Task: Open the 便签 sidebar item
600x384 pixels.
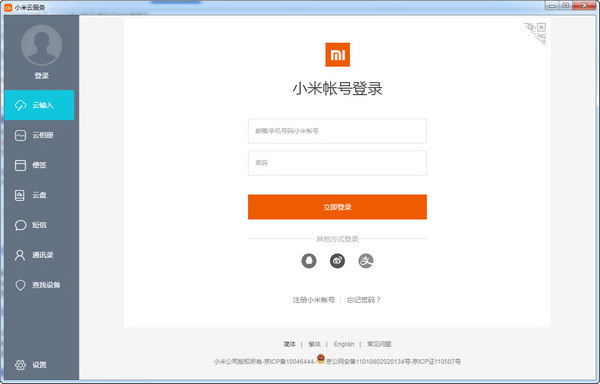Action: pos(39,165)
